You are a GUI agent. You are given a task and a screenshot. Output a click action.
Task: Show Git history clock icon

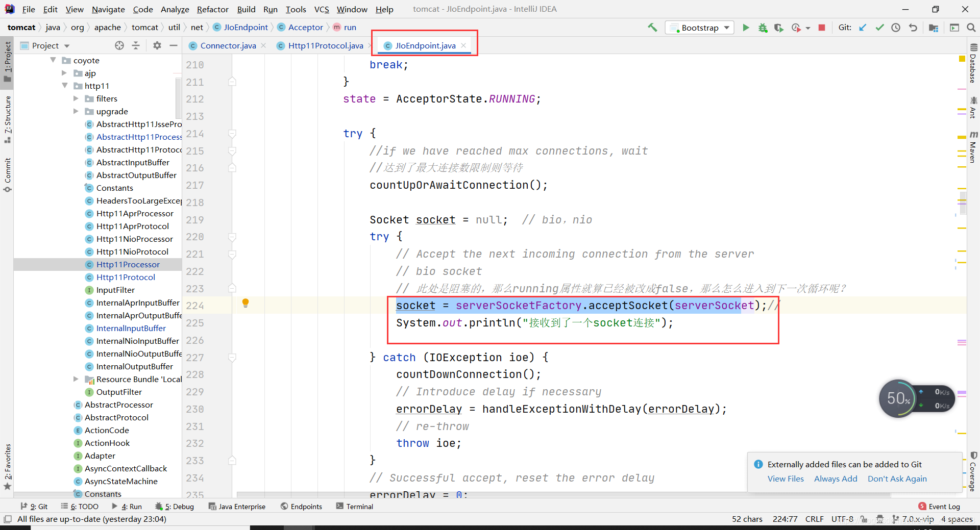click(x=896, y=28)
